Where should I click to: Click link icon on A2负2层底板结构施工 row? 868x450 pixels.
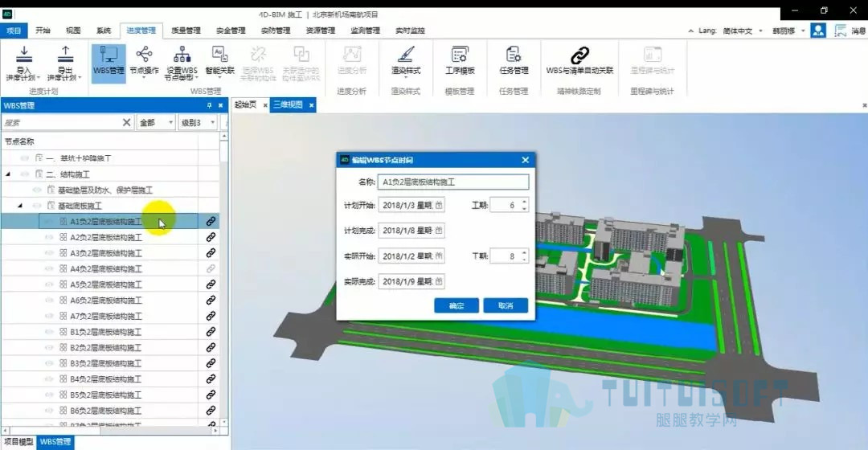click(x=211, y=237)
